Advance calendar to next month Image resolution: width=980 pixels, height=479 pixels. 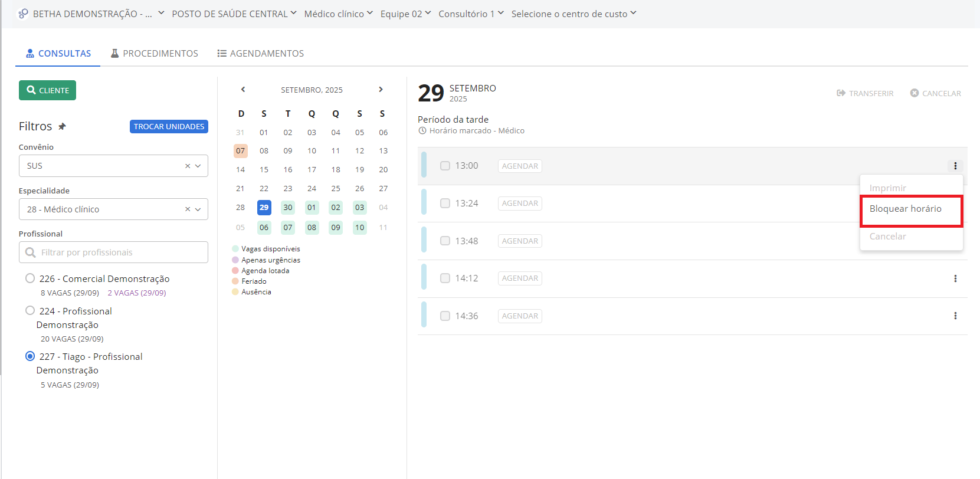381,90
